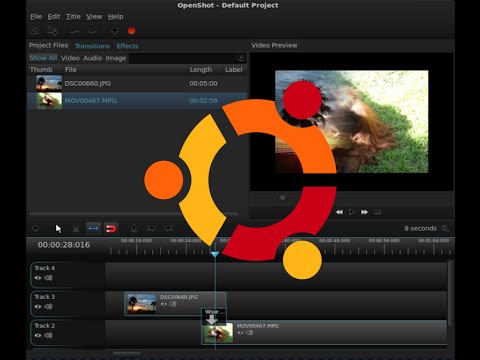Click the Undo toolbar icon
Image resolution: width=480 pixels, height=360 pixels.
click(x=75, y=31)
